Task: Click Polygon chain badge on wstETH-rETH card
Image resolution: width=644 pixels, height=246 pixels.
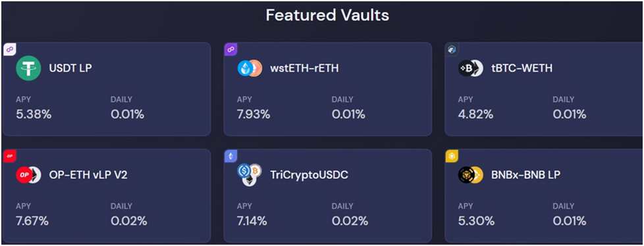Action: tap(230, 49)
